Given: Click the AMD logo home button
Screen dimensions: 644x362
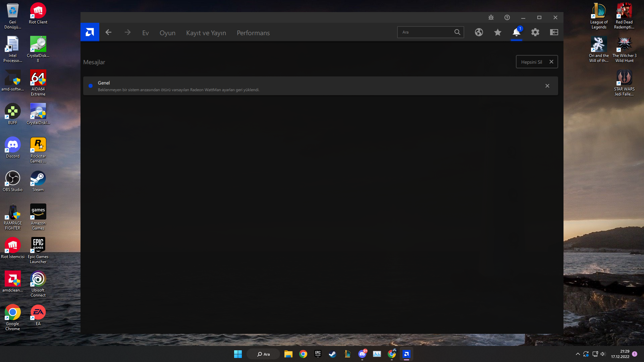Looking at the screenshot, I should pos(90,32).
